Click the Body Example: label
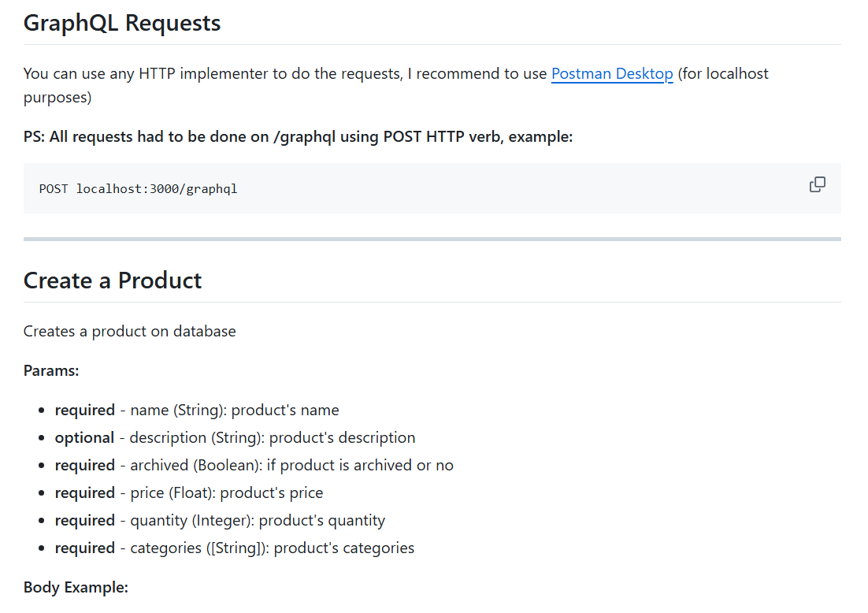This screenshot has height=613, width=868. [76, 587]
